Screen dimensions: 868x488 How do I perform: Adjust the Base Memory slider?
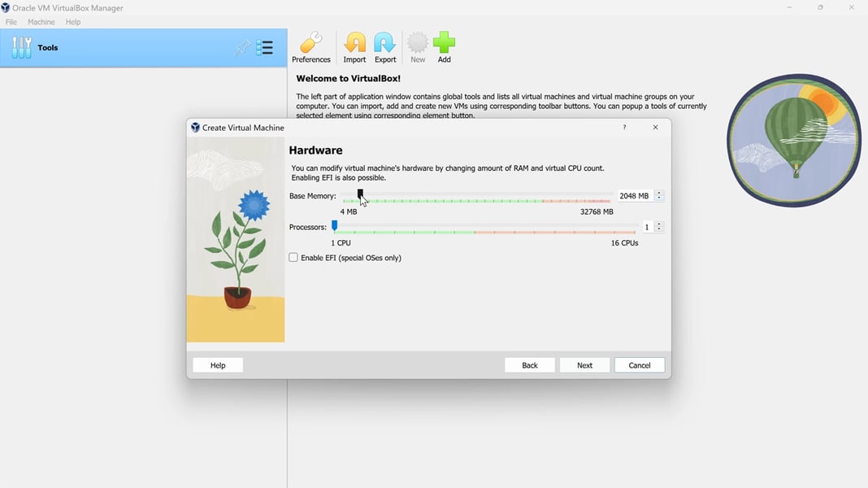pyautogui.click(x=360, y=195)
